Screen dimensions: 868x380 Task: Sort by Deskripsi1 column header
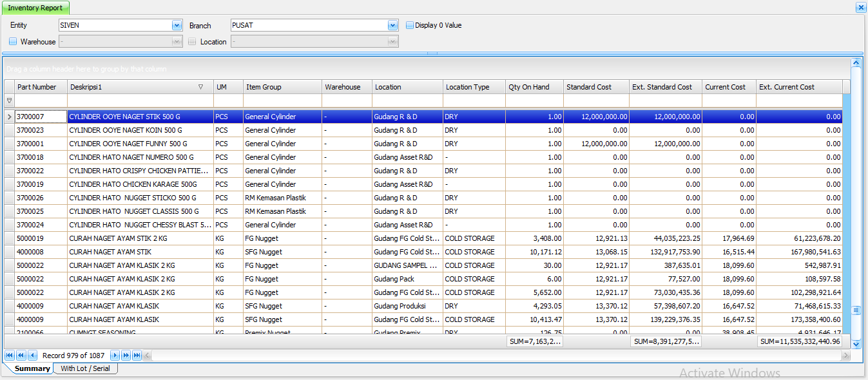(140, 87)
